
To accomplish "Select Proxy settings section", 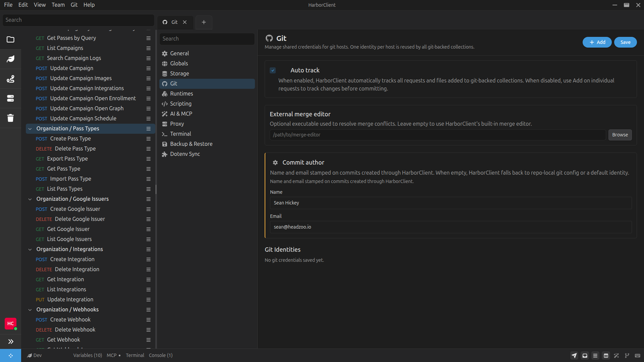I will click(x=207, y=124).
